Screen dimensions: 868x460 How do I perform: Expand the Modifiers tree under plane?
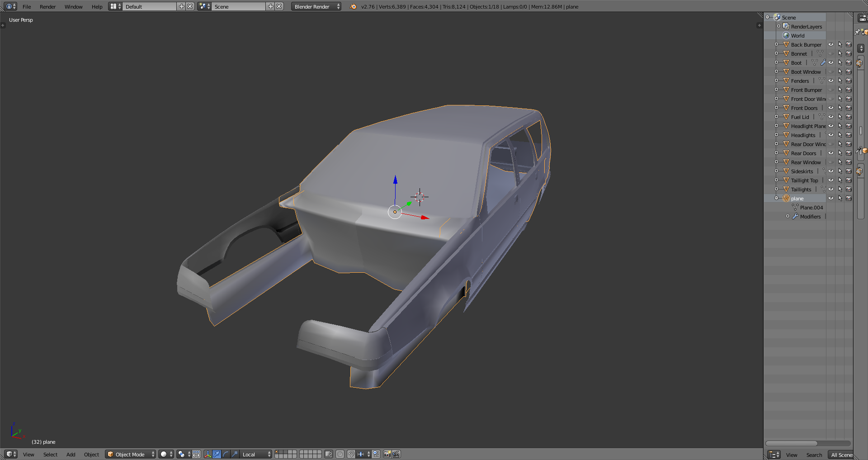click(x=788, y=216)
